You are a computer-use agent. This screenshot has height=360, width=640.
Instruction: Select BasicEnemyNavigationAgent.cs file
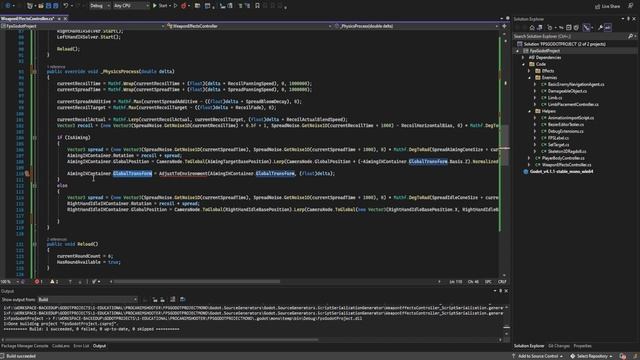576,84
